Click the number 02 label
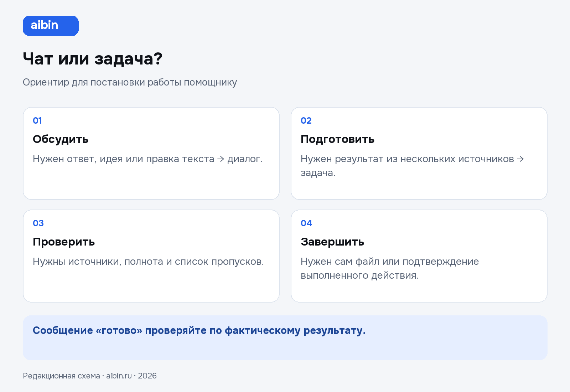570x392 pixels. 306,120
